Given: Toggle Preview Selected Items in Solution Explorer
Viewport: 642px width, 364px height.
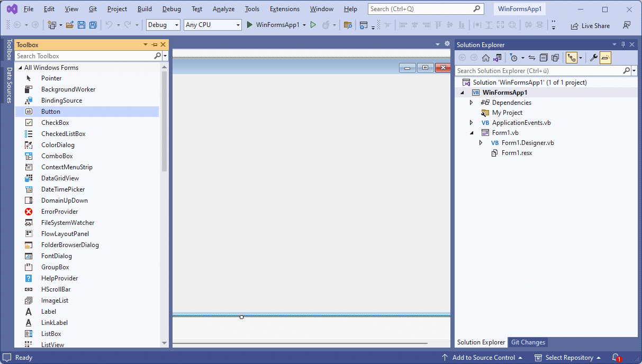Looking at the screenshot, I should coord(605,58).
